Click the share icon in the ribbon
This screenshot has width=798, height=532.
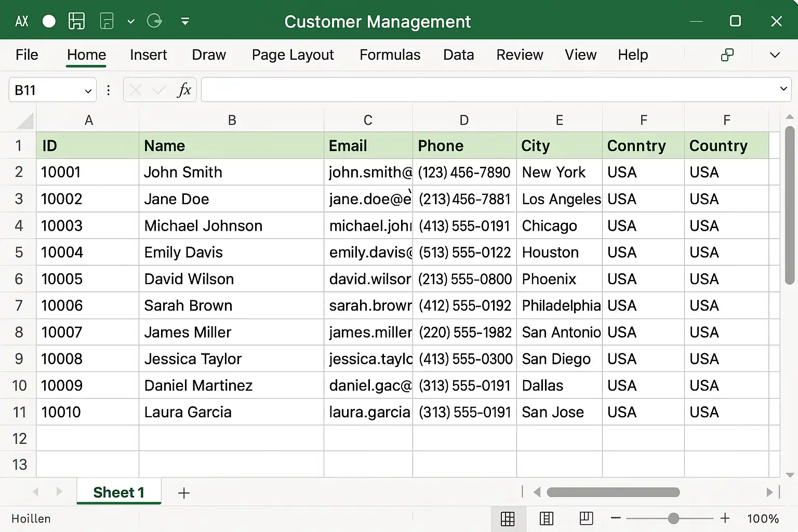[727, 55]
